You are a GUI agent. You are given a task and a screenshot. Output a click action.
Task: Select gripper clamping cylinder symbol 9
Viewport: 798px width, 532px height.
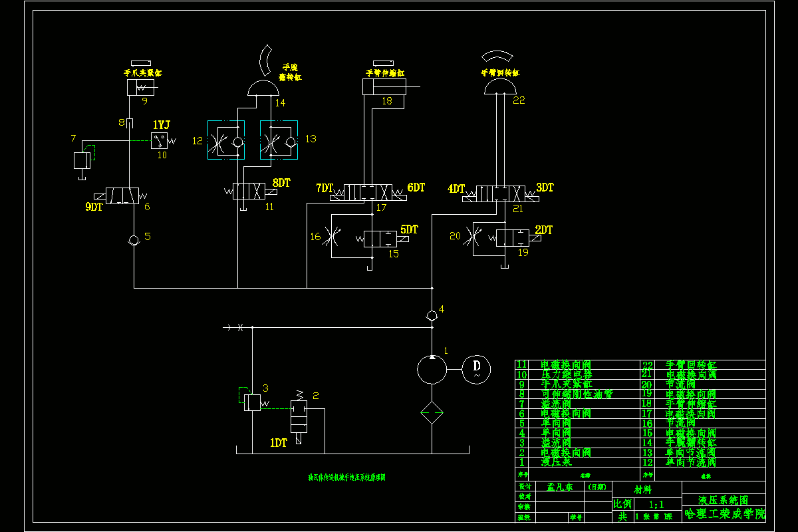[x=140, y=88]
